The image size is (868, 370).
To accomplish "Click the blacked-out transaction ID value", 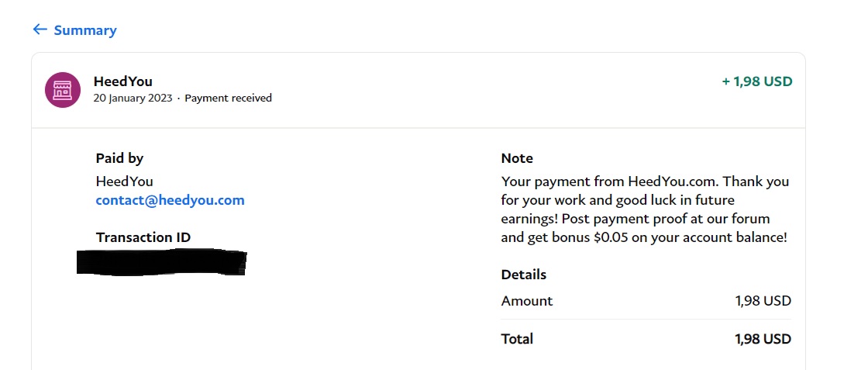I will click(x=161, y=262).
